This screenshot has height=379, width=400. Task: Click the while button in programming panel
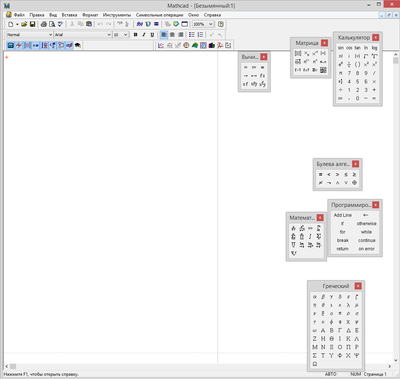[366, 232]
